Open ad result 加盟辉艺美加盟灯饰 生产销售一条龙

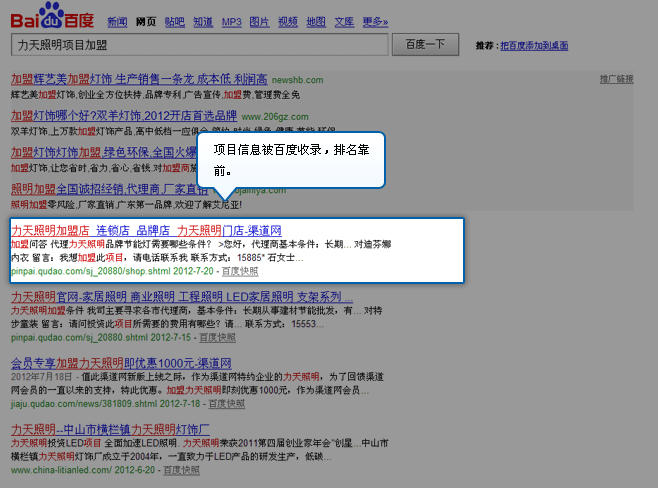139,79
